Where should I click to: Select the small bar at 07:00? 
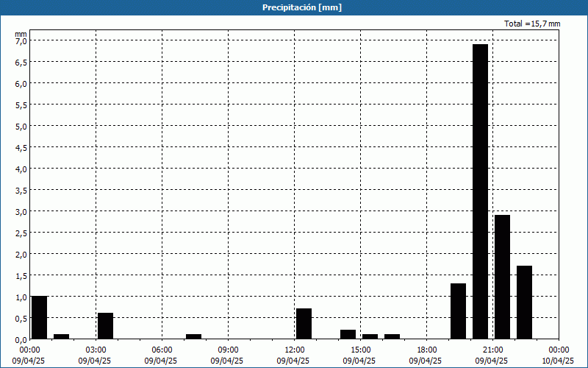pyautogui.click(x=193, y=336)
